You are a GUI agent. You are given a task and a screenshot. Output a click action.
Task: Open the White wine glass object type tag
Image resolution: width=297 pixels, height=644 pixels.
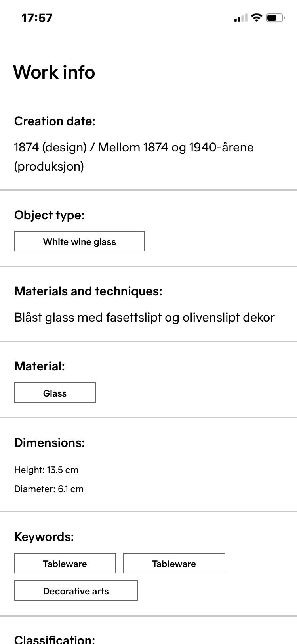coord(80,241)
